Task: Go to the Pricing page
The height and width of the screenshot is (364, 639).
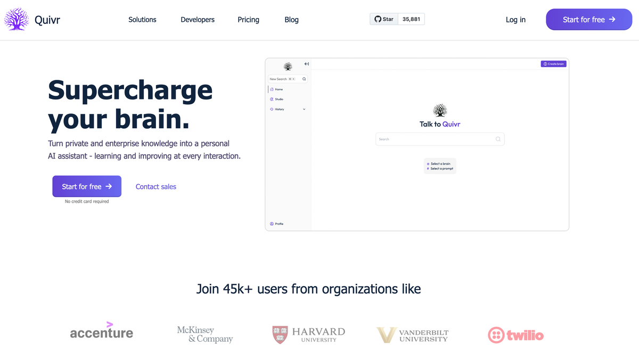Action: 248,20
